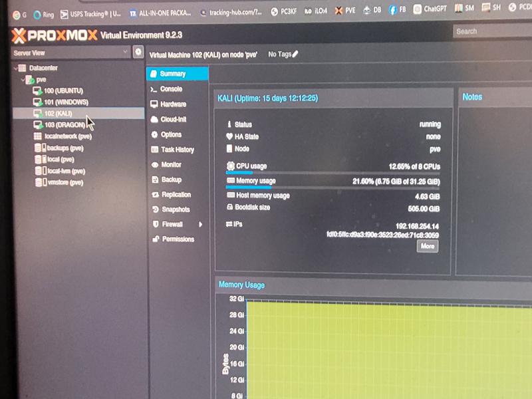This screenshot has width=532, height=399.
Task: Open the Options tab
Action: 178,135
